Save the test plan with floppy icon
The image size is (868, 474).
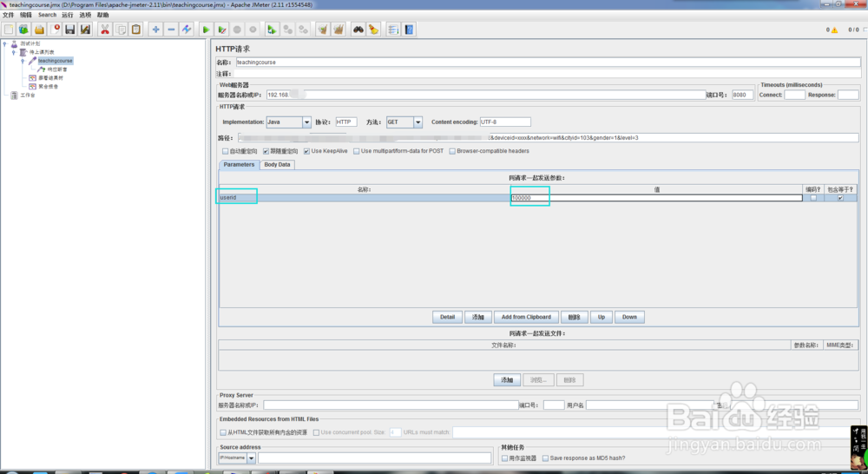coord(69,30)
